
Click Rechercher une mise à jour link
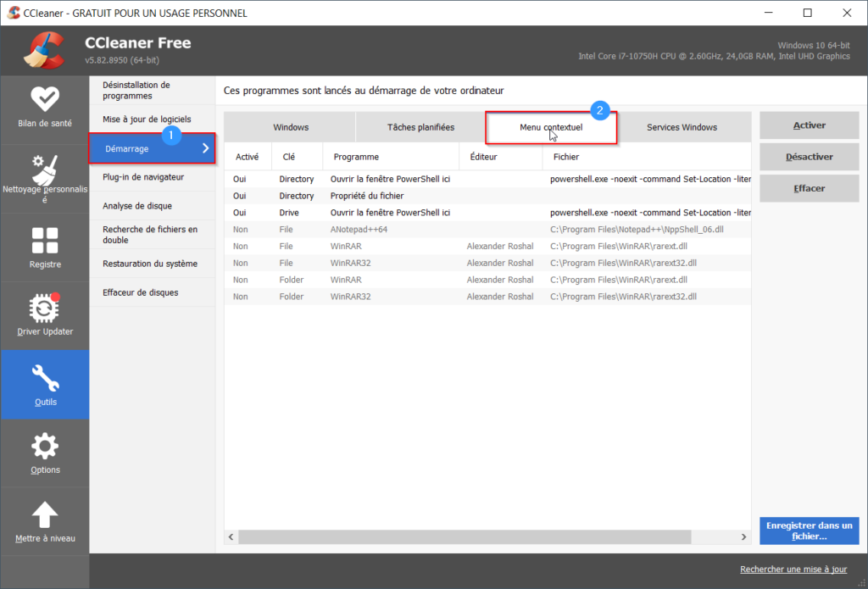pos(793,570)
